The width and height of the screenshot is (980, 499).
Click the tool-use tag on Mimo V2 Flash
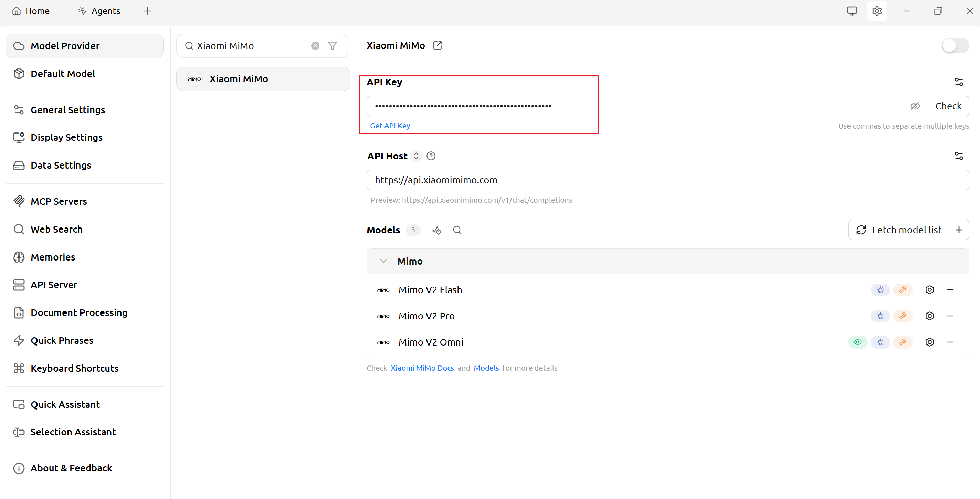tap(903, 290)
